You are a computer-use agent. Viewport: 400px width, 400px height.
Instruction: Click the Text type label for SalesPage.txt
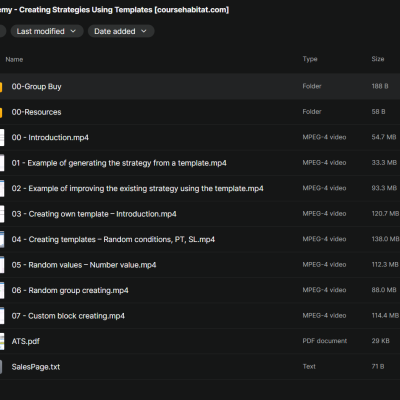pyautogui.click(x=309, y=366)
